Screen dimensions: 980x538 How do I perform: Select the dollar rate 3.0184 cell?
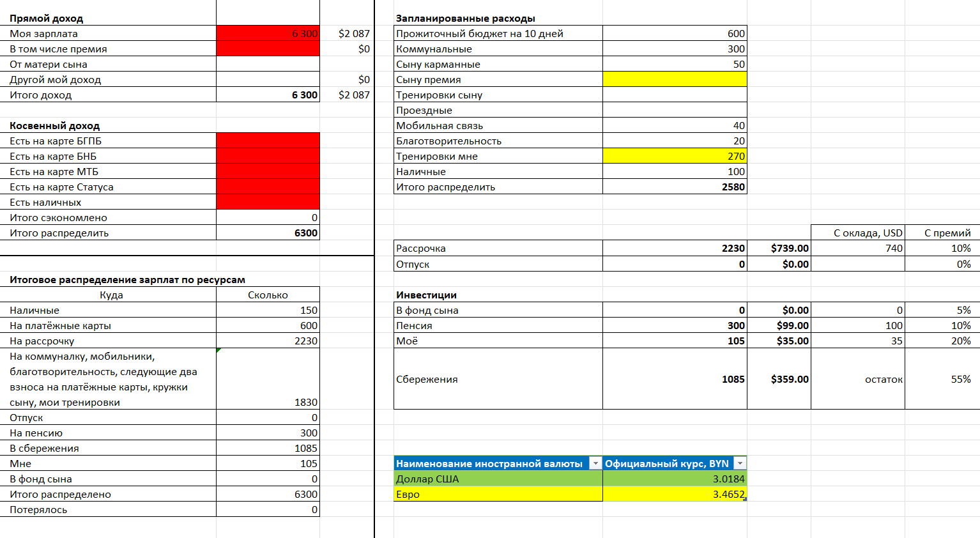point(675,479)
